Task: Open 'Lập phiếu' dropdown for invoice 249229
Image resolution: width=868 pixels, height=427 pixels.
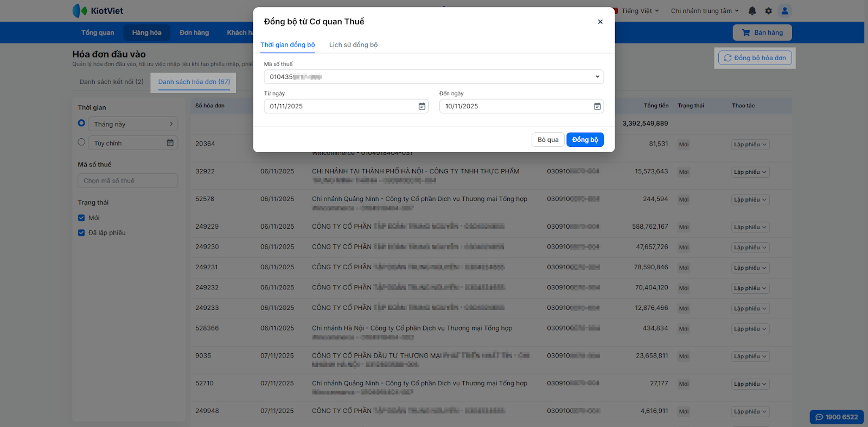Action: [x=750, y=228]
